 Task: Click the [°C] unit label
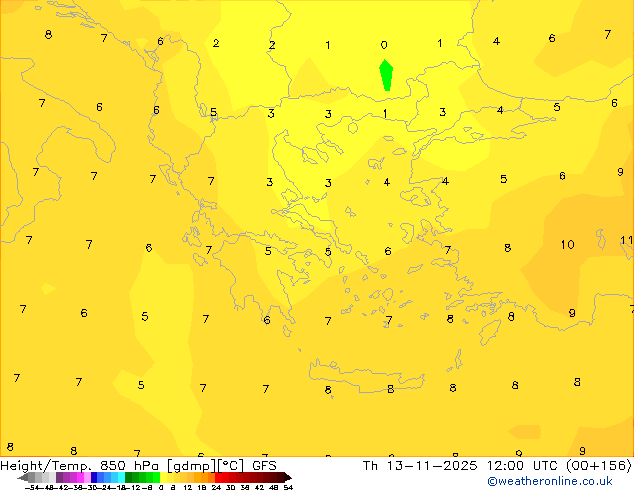coord(231,466)
